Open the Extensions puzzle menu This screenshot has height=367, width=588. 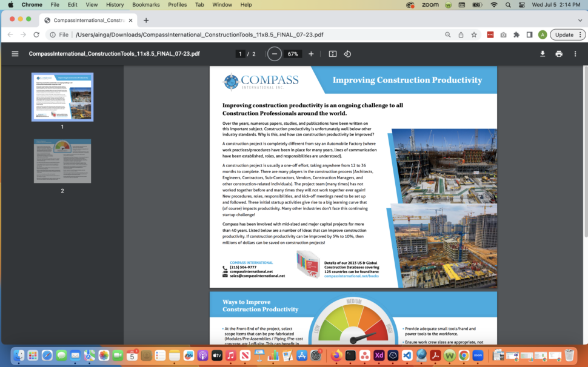[x=516, y=35]
